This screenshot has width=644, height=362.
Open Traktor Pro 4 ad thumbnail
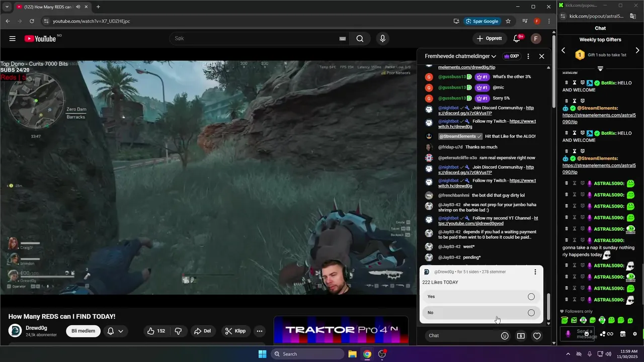click(x=341, y=330)
